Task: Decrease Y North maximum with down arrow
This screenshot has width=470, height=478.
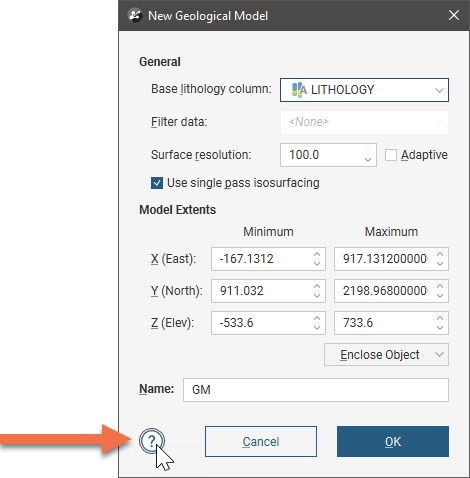Action: coord(440,296)
